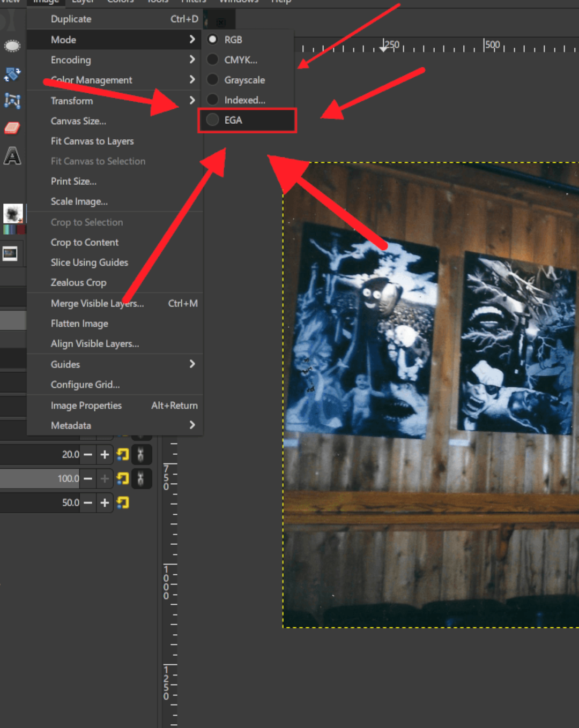
Task: Decrease the 50.0 value with minus
Action: click(88, 502)
